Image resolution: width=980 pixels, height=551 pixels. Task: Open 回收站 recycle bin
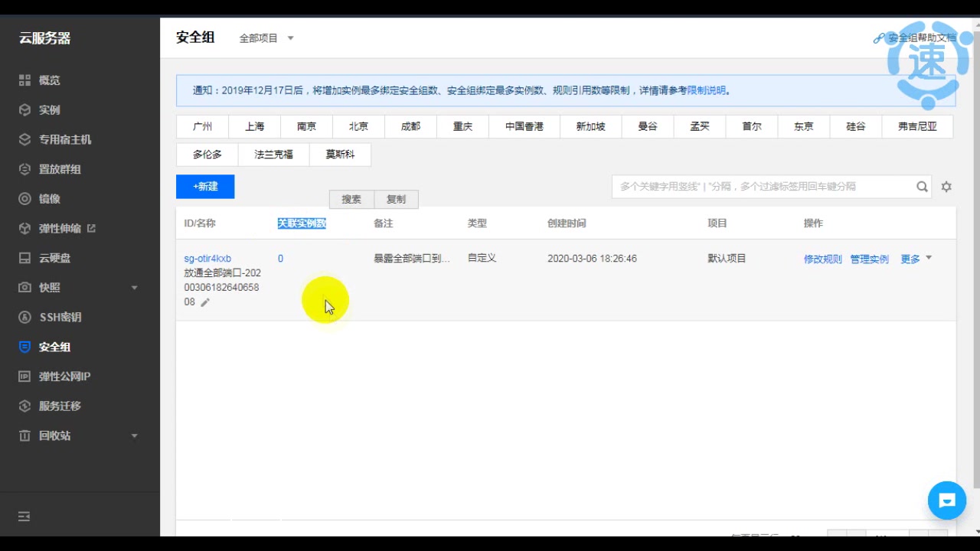[x=54, y=435]
